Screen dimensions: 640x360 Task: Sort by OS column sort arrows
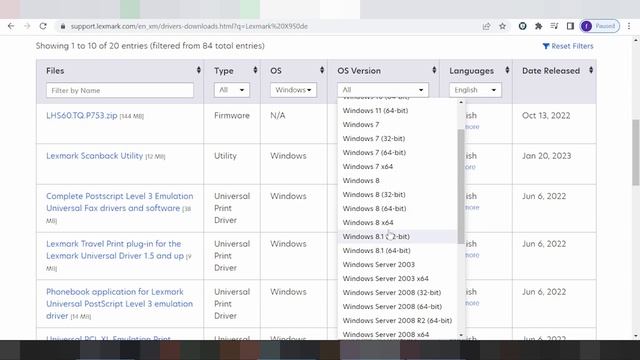(322, 70)
